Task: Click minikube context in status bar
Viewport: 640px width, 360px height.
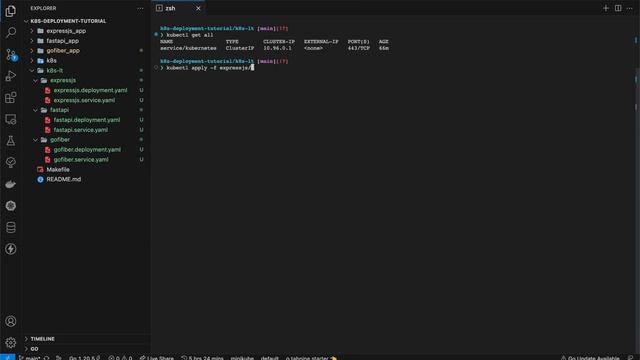Action: pos(242,358)
